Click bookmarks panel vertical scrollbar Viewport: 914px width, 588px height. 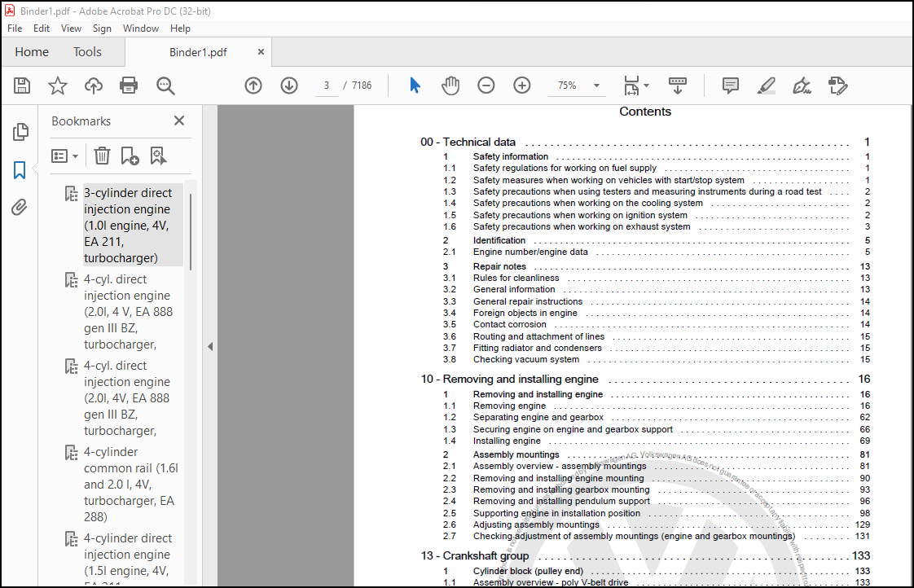point(191,230)
